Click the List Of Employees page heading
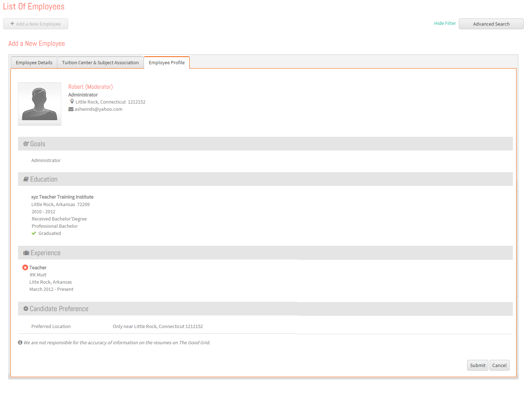This screenshot has height=393, width=532. [x=34, y=6]
